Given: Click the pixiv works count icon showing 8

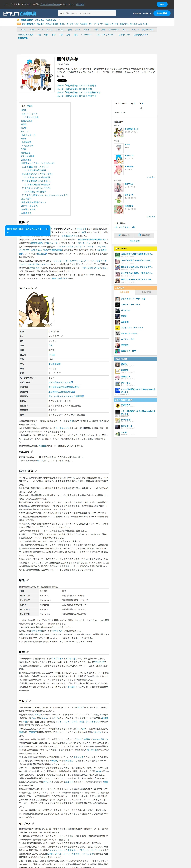Looking at the screenshot, I should 140,103.
